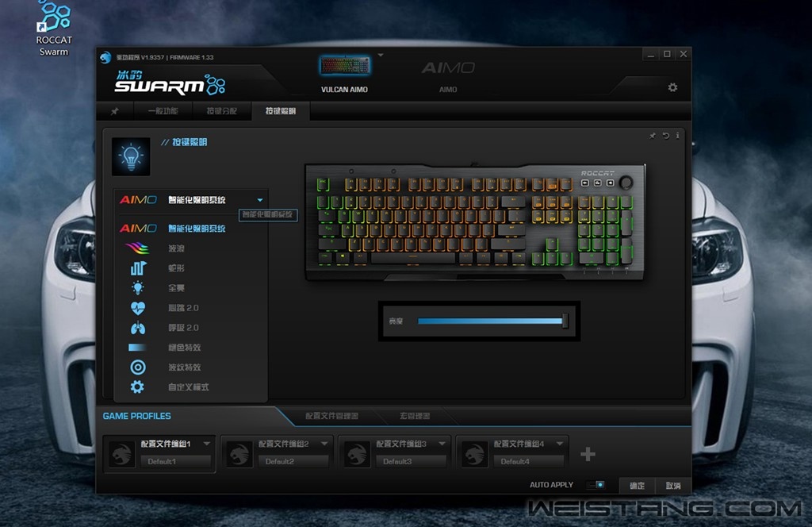Open profile slot 4 dropdown arrow
This screenshot has width=812, height=527.
point(559,444)
